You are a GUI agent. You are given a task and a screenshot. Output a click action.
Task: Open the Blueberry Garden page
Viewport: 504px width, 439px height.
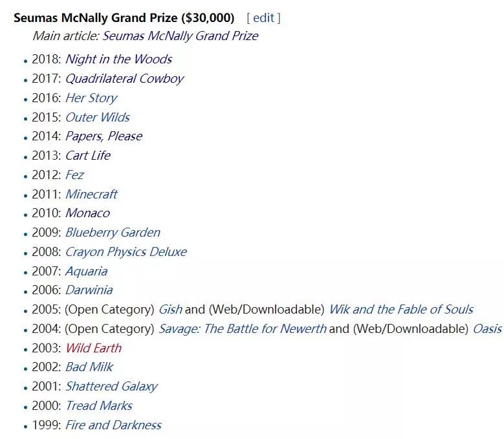click(113, 233)
